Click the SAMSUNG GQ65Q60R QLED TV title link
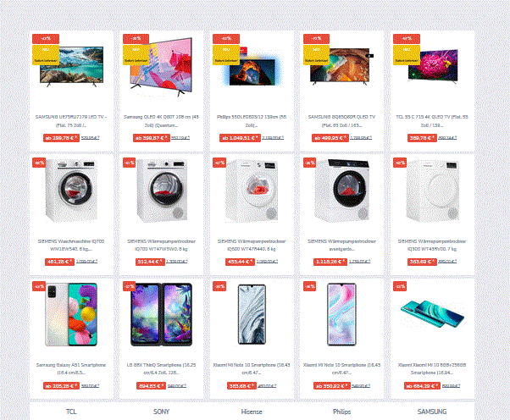Viewport: 510px width, 420px height. tap(342, 121)
